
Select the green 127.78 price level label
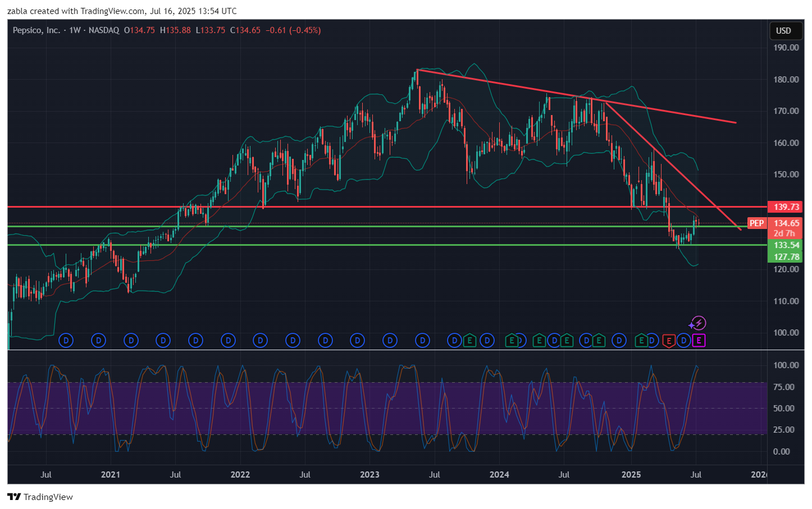[x=786, y=257]
